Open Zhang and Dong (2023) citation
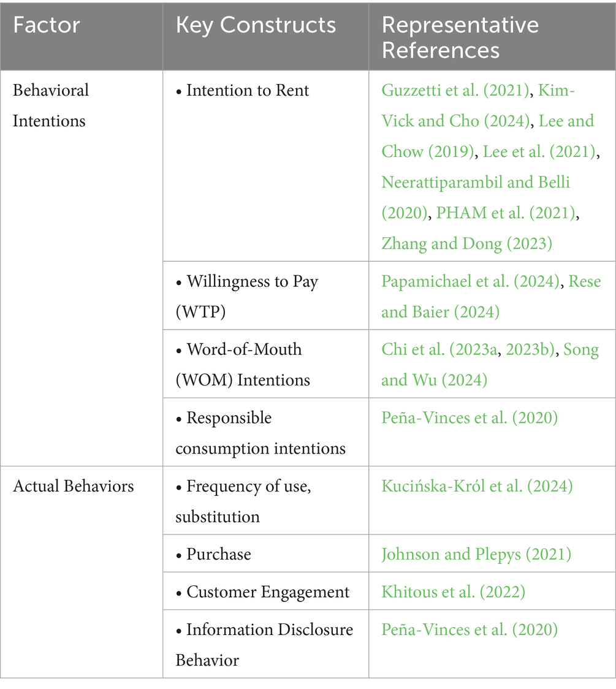The image size is (616, 689). pyautogui.click(x=466, y=244)
